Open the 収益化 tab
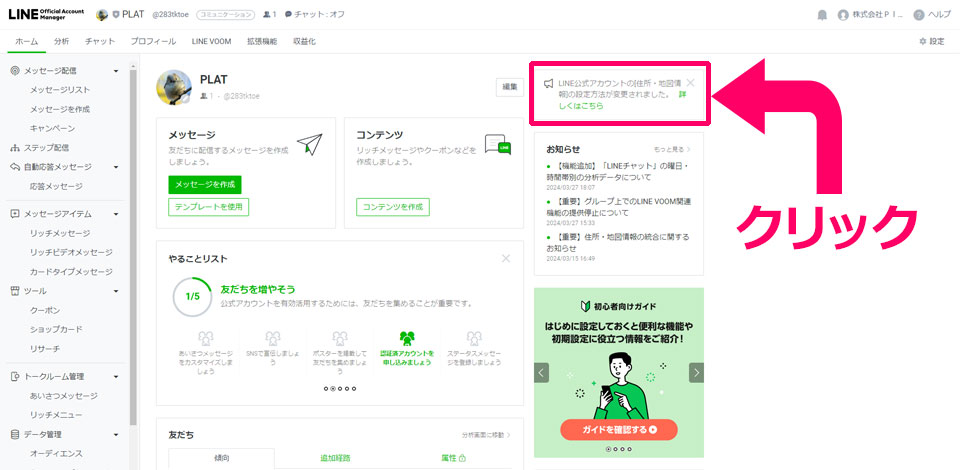Screen dimensions: 960x470 304,42
